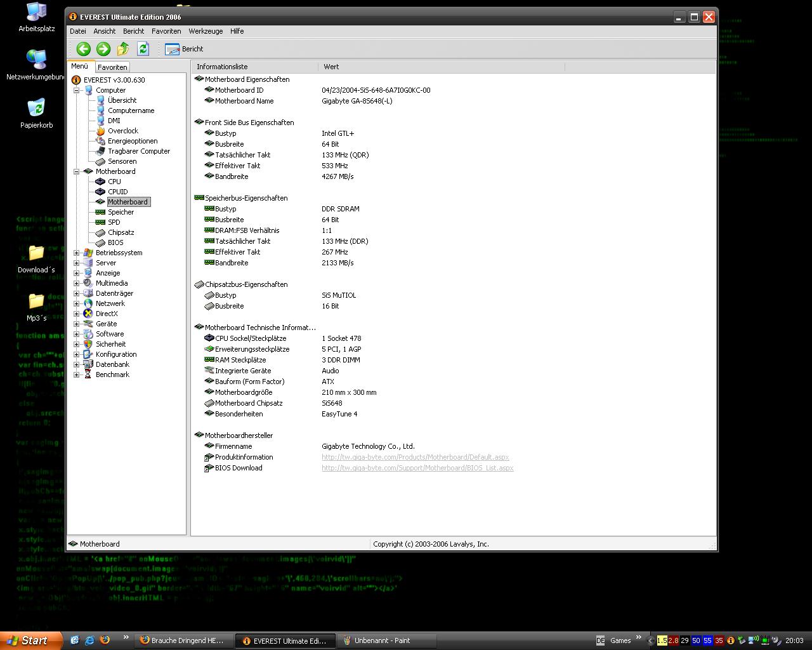This screenshot has height=650, width=812.
Task: Switch to the Menü tab
Action: click(80, 66)
